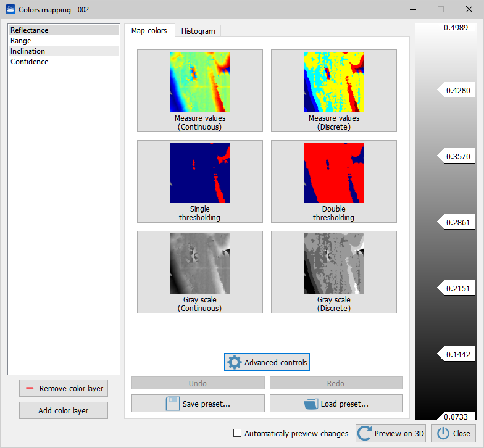The height and width of the screenshot is (448, 484).
Task: Select Measure values Discrete color map
Action: tap(333, 90)
